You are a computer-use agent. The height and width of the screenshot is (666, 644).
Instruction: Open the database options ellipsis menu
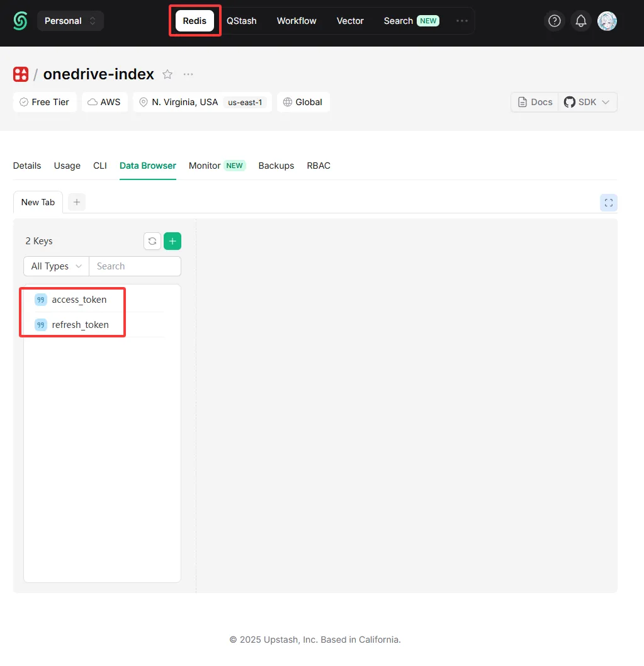click(188, 74)
